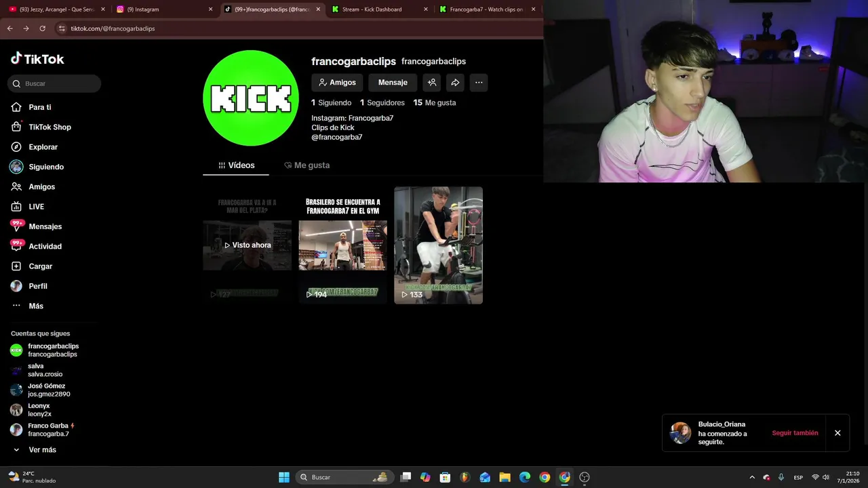This screenshot has height=488, width=868.
Task: Open the Visto ahora video thumbnail
Action: click(x=248, y=245)
